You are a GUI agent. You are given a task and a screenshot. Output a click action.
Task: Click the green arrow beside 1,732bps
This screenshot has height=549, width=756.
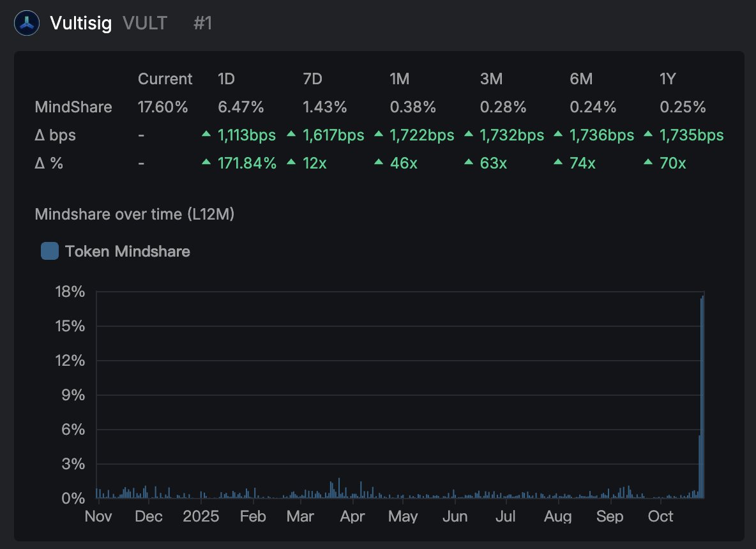(x=468, y=135)
